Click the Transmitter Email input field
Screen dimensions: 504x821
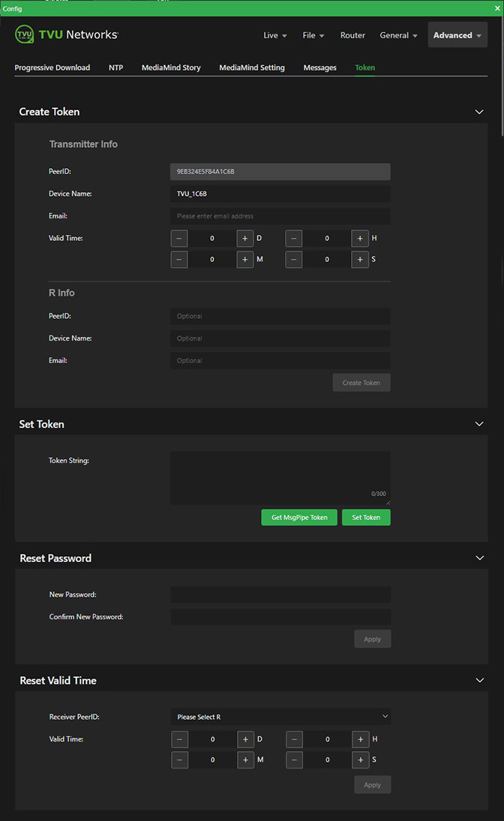click(280, 216)
